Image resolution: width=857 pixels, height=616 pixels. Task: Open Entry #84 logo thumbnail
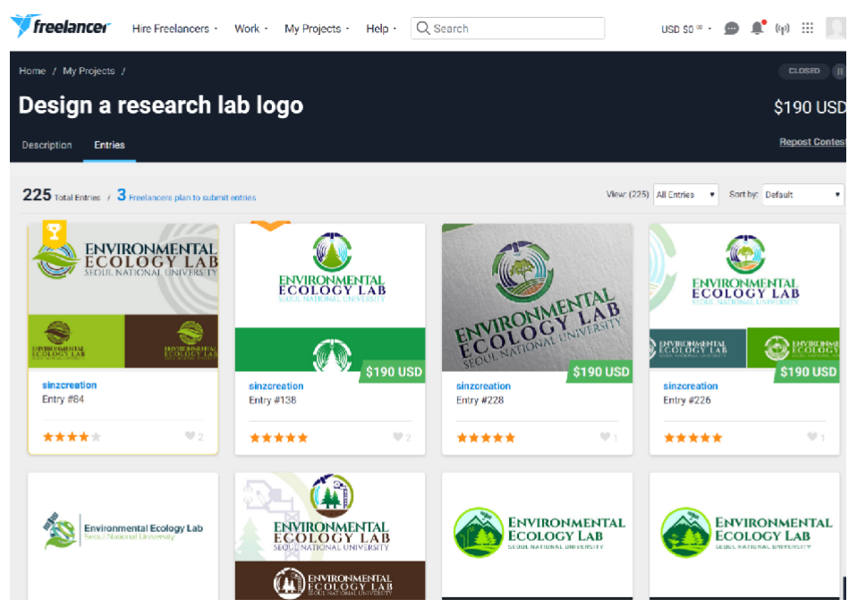pyautogui.click(x=123, y=295)
